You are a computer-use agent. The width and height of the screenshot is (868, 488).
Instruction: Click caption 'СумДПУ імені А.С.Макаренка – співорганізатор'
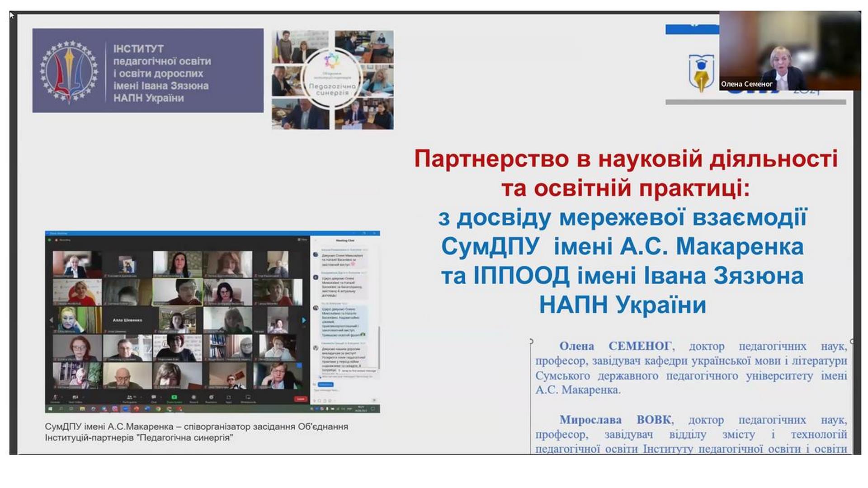(x=170, y=427)
